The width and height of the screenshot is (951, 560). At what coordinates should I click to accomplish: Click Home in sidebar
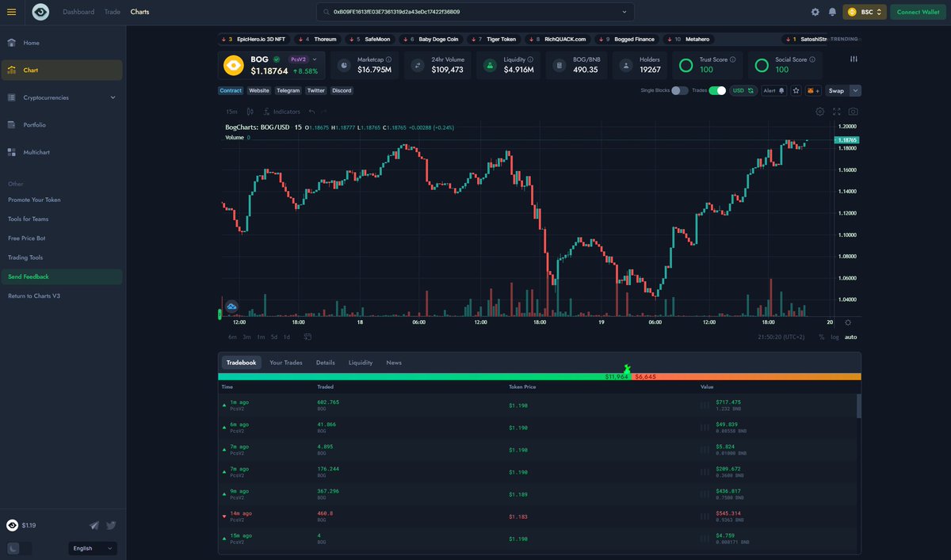click(31, 43)
